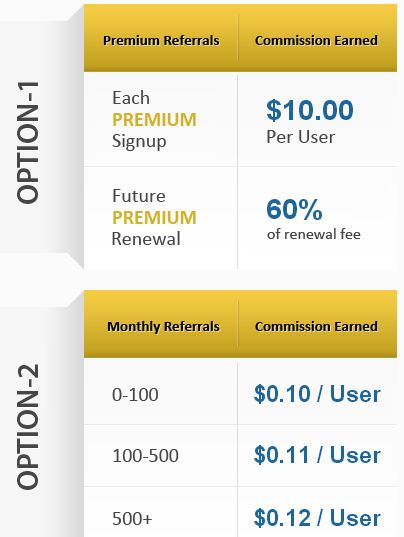Click the second Commission Earned header

[x=316, y=326]
